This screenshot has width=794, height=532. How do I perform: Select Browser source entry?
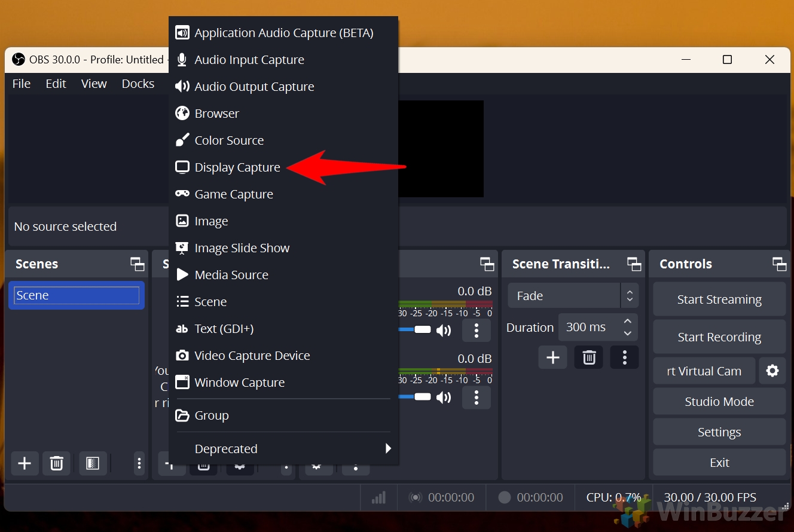tap(283, 114)
